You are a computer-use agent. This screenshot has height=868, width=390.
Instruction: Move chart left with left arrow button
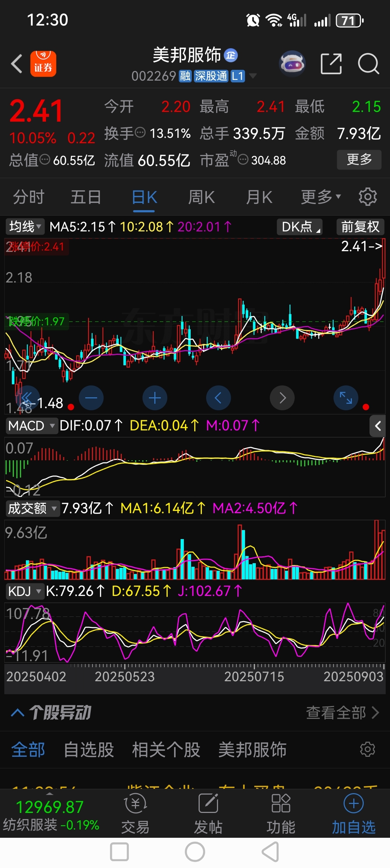click(218, 398)
